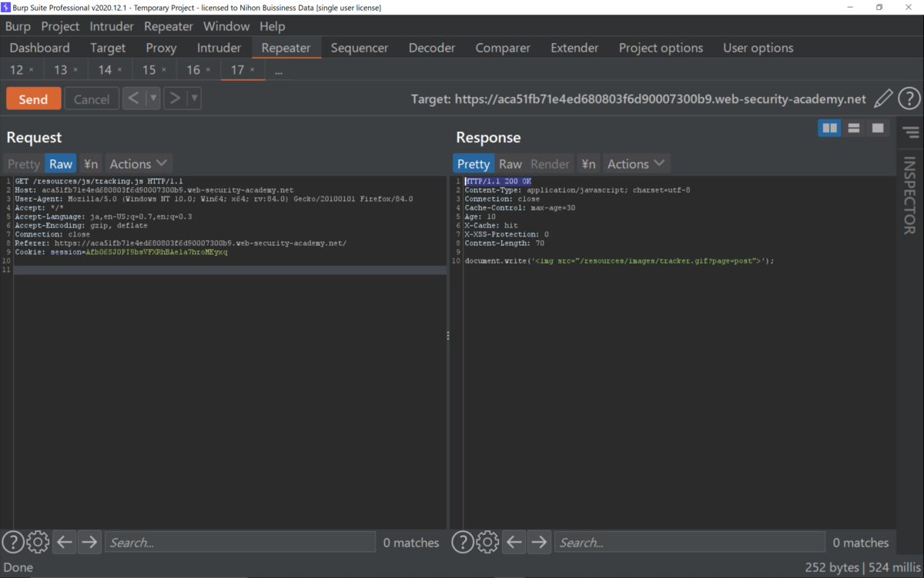
Task: Open the Repeater menu
Action: (169, 26)
